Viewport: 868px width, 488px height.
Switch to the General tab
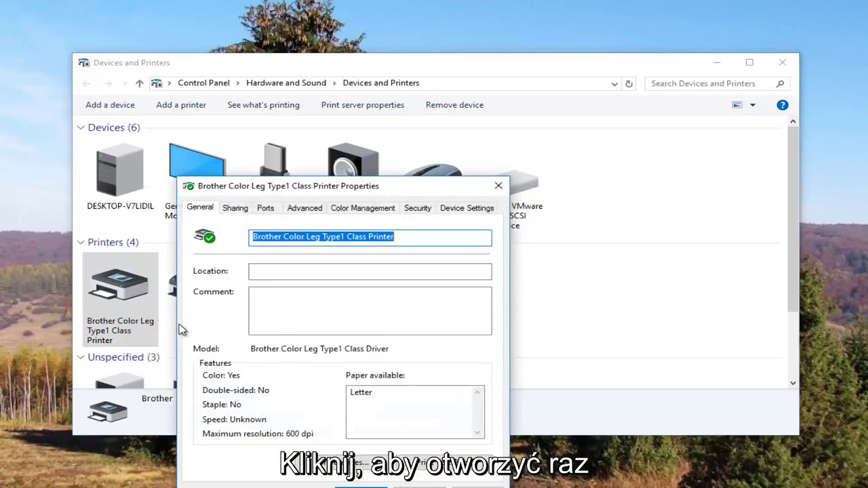tap(200, 207)
